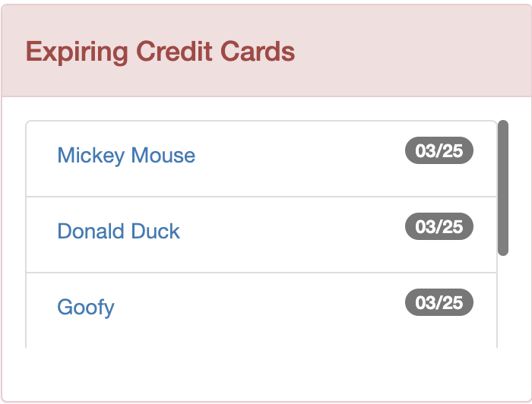Image resolution: width=532 pixels, height=404 pixels.
Task: Open the Mickey Mouse link
Action: (x=126, y=156)
